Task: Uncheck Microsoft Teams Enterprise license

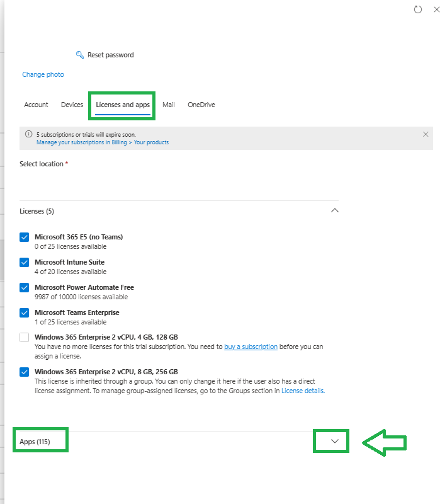Action: (24, 312)
